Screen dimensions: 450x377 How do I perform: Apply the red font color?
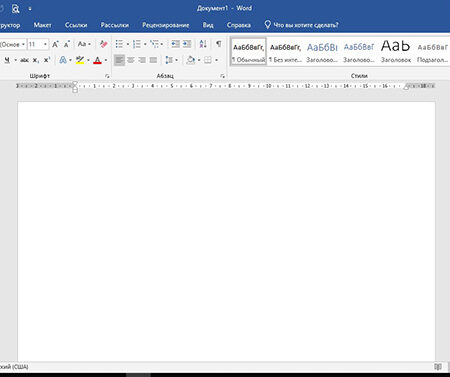[97, 60]
